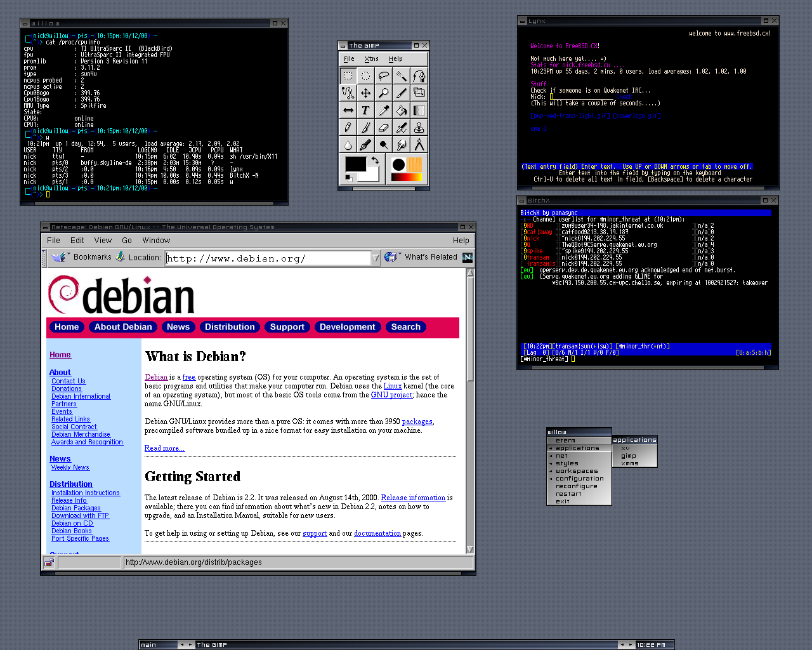The width and height of the screenshot is (812, 650).
Task: Click the Distribution button on Debian navbar
Action: point(230,327)
